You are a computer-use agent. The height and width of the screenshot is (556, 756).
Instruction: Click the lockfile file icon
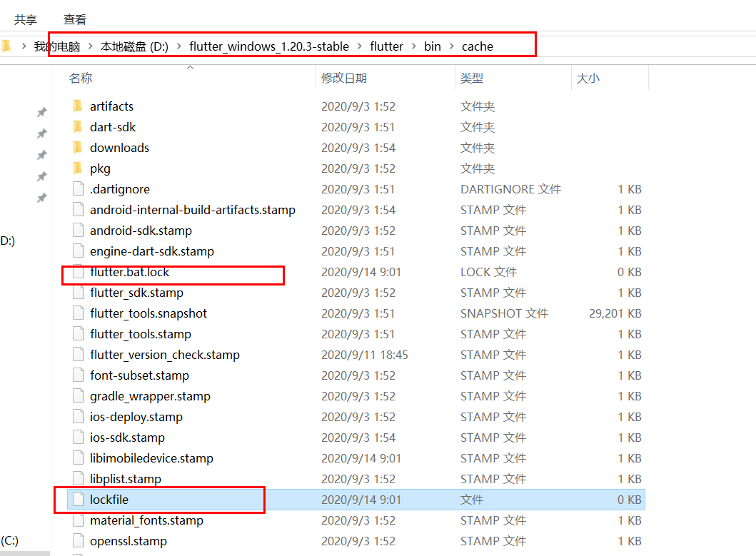point(78,500)
